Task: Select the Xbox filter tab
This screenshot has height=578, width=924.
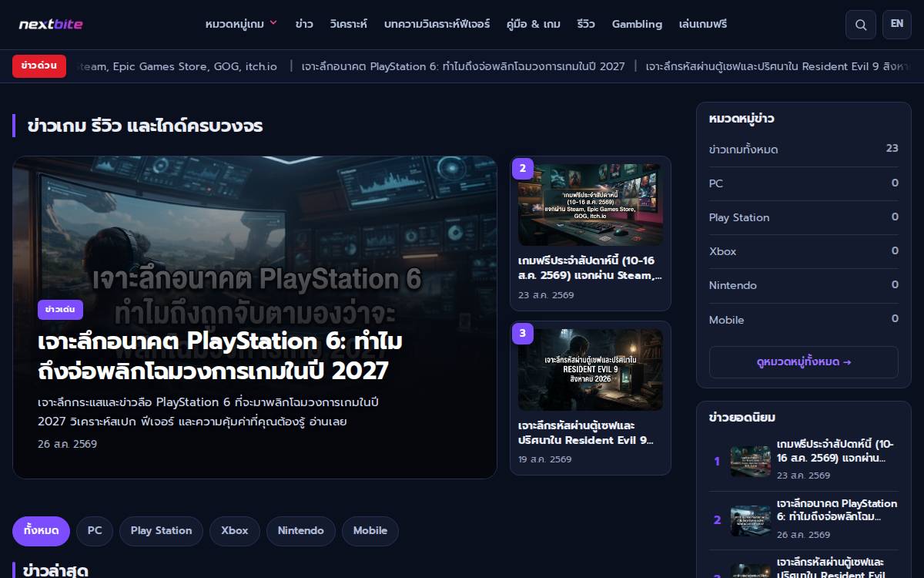Action: pyautogui.click(x=235, y=531)
